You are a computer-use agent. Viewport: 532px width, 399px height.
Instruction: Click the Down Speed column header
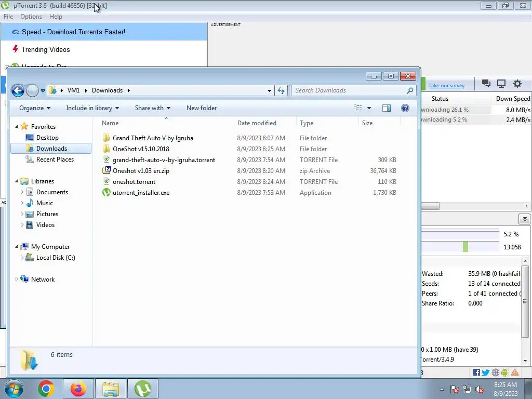[512, 99]
